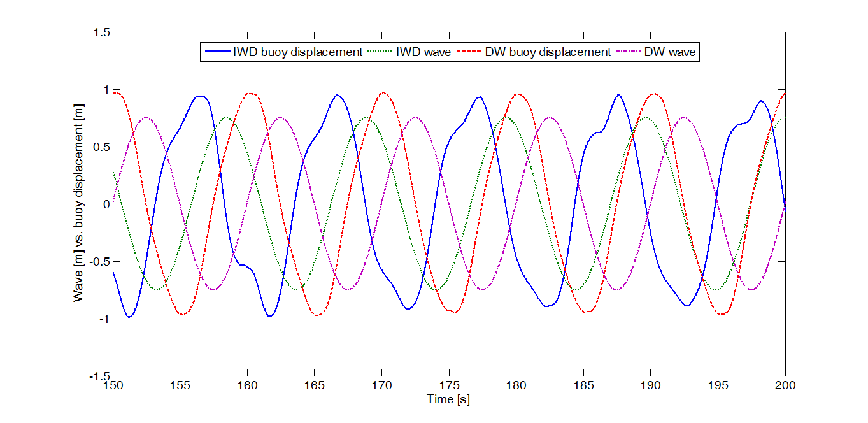Click the 'DW buoy displacement' legend label
868x423 pixels.
[548, 52]
